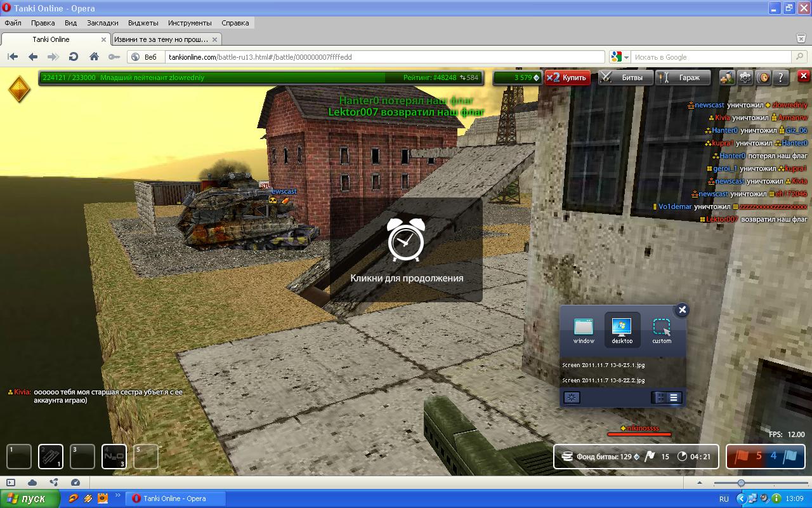Select window capture mode
This screenshot has width=812, height=508.
point(584,330)
